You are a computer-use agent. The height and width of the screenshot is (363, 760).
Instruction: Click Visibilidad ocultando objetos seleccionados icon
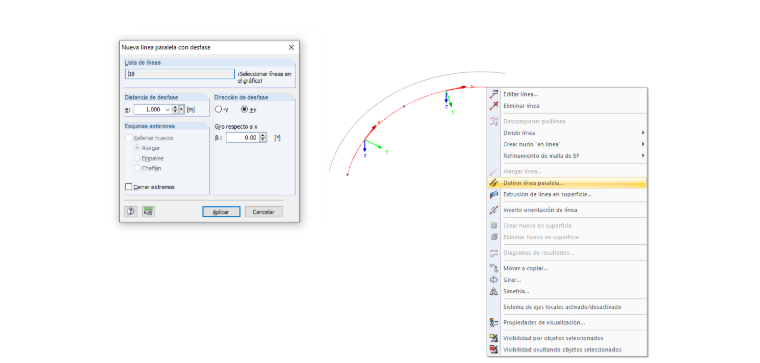click(x=494, y=349)
